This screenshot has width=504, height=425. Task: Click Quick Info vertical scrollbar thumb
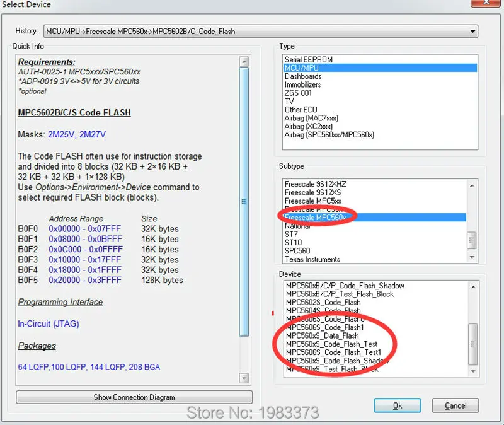(244, 202)
